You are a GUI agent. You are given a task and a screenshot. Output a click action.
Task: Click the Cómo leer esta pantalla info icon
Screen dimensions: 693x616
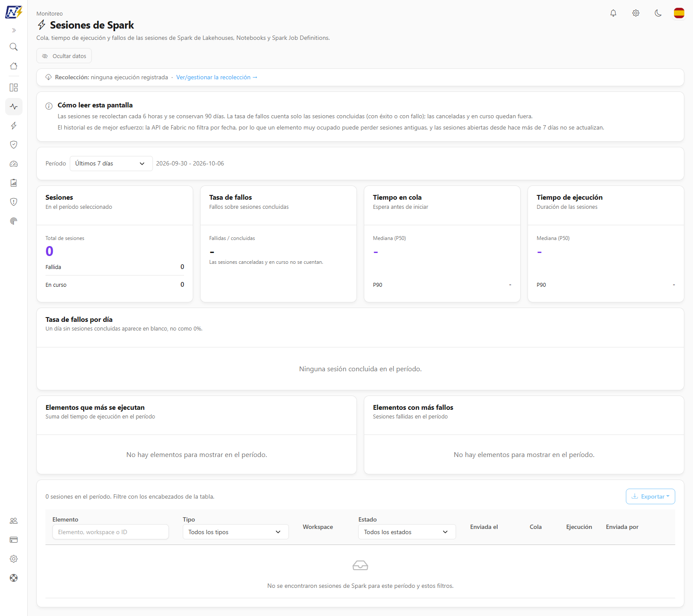49,106
